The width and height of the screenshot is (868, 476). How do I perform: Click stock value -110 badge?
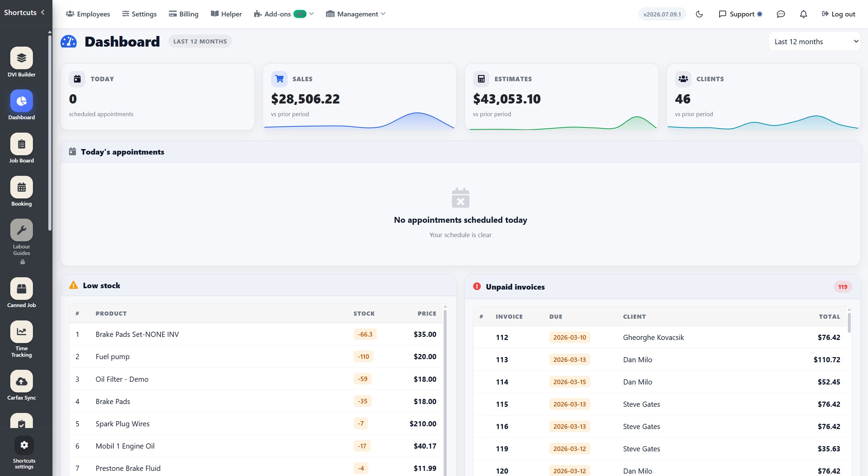[x=363, y=356]
